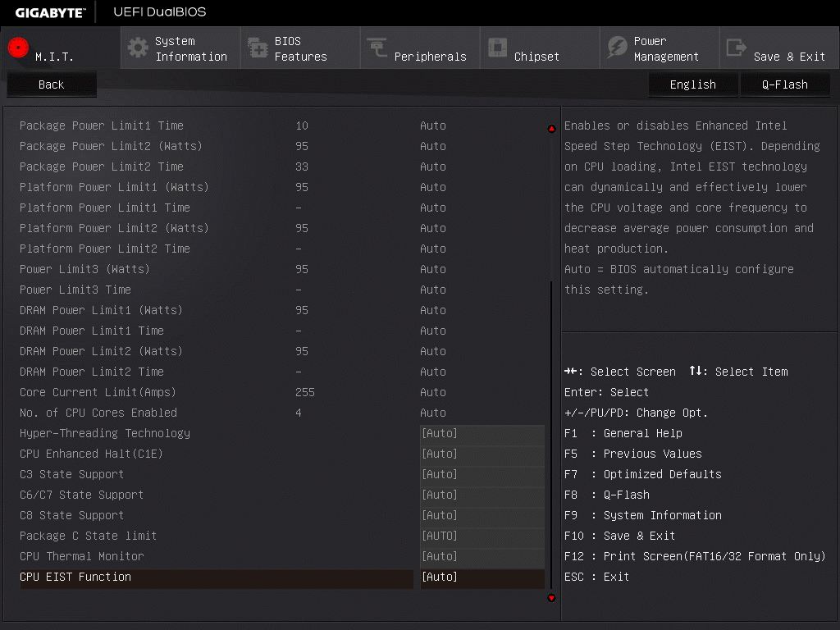Viewport: 840px width, 630px height.
Task: Open CPU Thermal Monitor [Auto] option
Action: click(x=482, y=556)
